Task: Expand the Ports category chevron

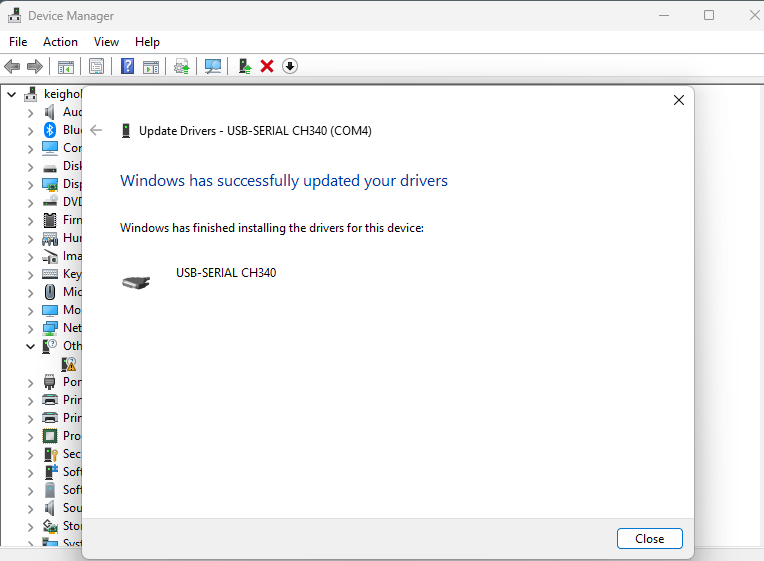Action: 30,382
